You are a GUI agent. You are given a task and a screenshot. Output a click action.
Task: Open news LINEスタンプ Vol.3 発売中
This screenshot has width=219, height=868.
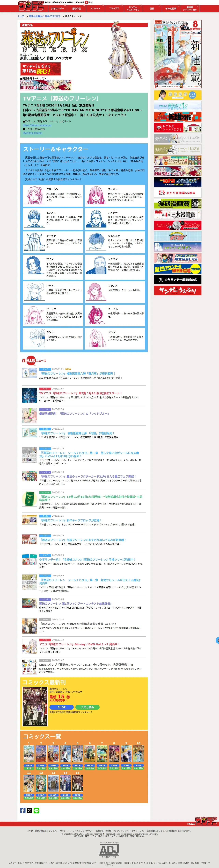pyautogui.click(x=86, y=665)
